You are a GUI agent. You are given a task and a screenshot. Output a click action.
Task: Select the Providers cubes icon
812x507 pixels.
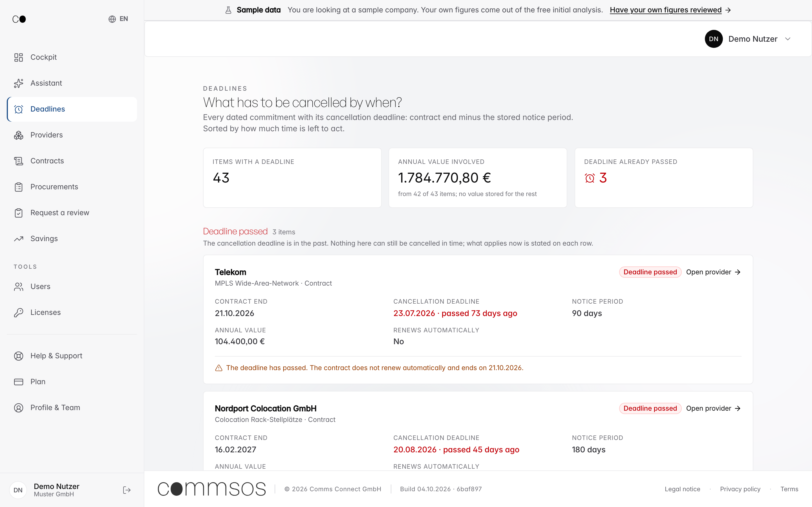[18, 135]
